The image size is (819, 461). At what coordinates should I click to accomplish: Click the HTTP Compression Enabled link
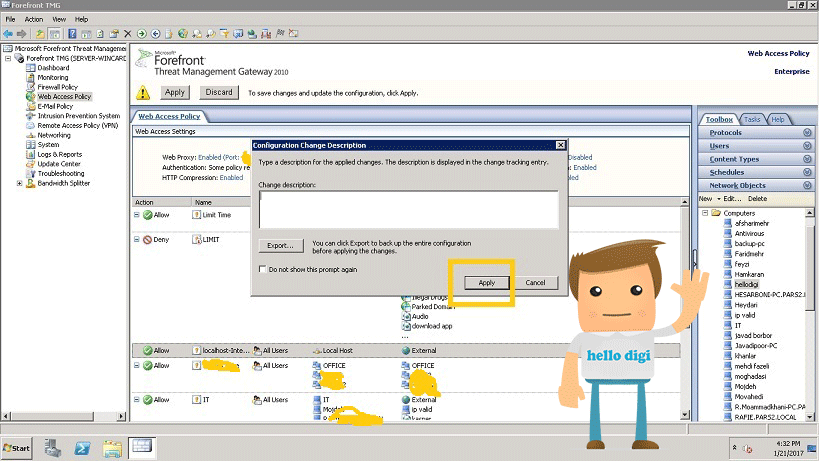pos(231,178)
